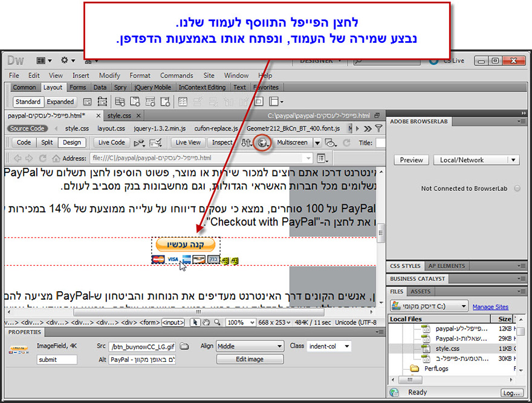Toggle Live Code
The height and width of the screenshot is (403, 532).
[x=112, y=143]
